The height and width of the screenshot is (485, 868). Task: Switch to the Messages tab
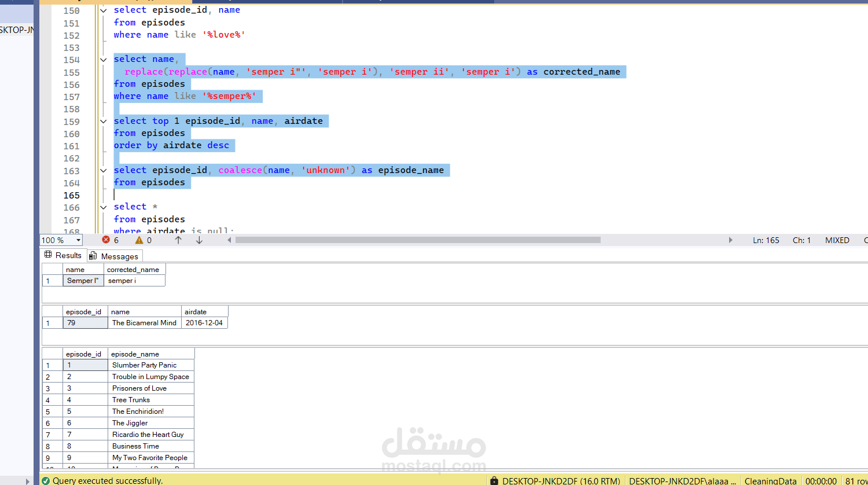[x=119, y=256]
